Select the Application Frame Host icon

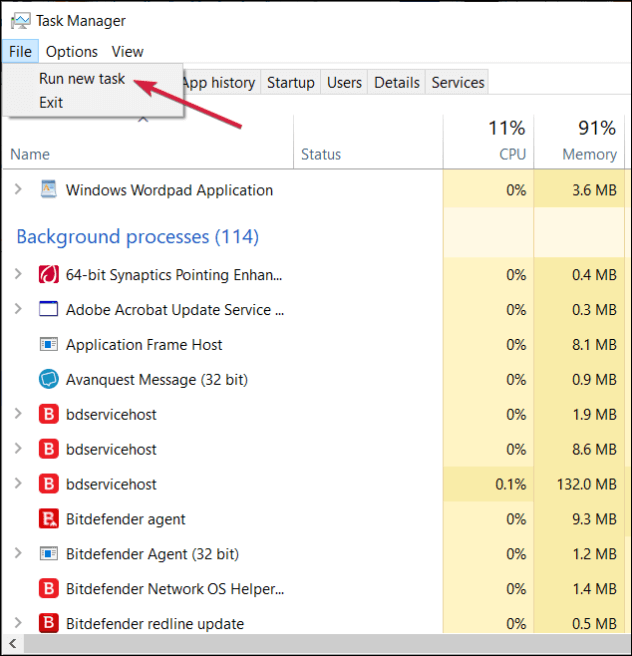click(48, 345)
